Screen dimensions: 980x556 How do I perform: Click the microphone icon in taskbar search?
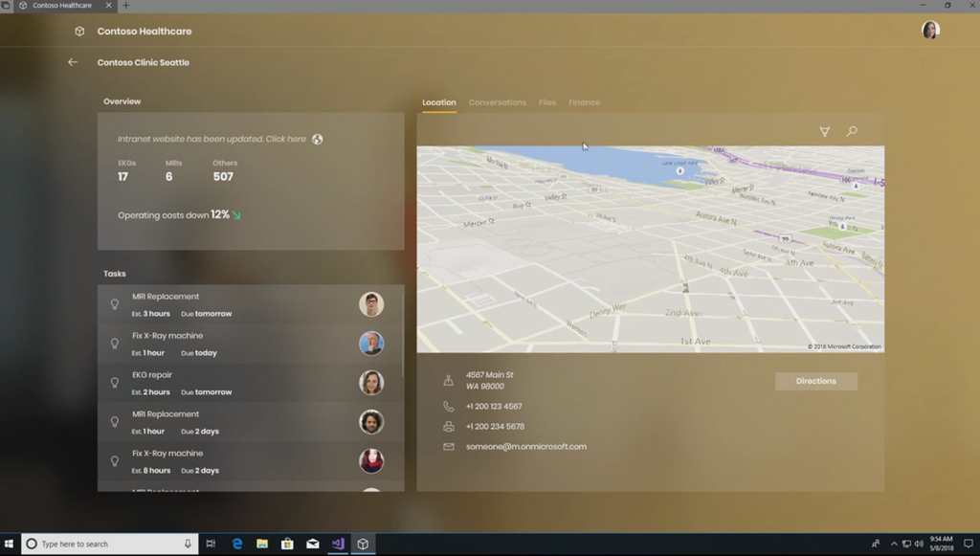pyautogui.click(x=188, y=544)
